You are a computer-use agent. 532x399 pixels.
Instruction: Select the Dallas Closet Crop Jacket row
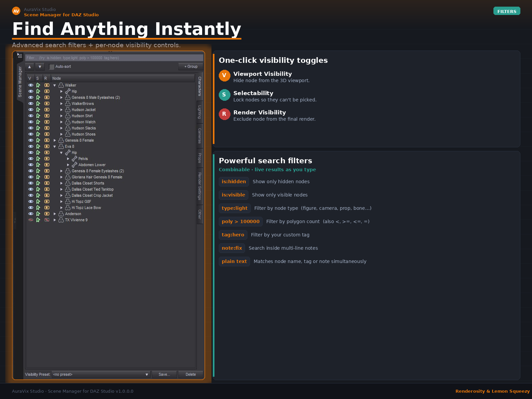click(110, 196)
